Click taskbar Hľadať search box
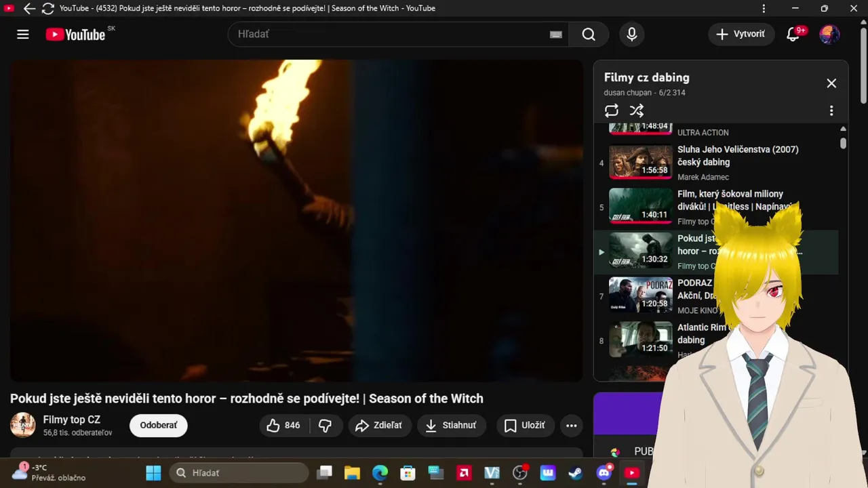The height and width of the screenshot is (488, 868). pyautogui.click(x=238, y=473)
